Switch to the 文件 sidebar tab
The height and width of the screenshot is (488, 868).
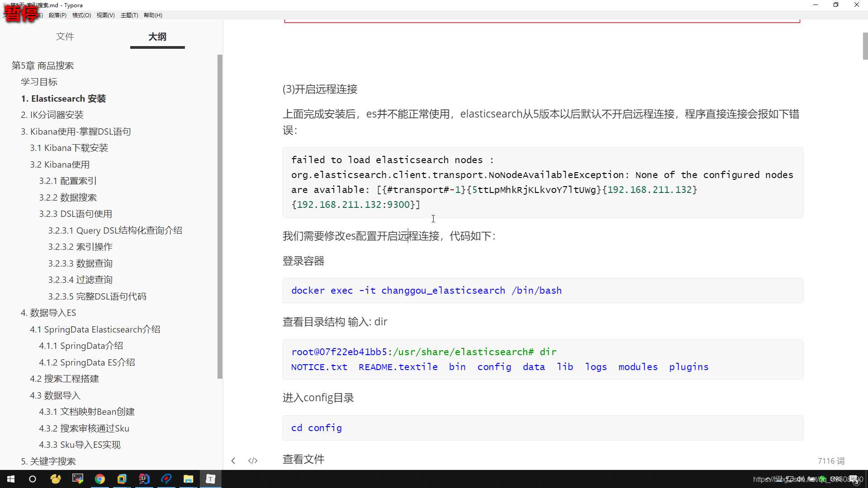tap(65, 37)
